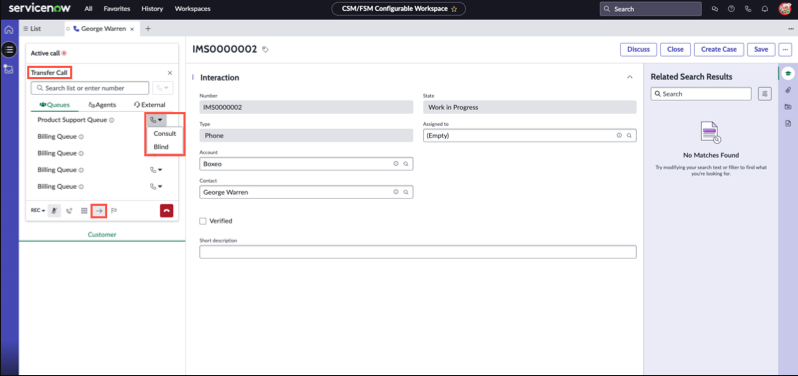Open call dropdown beside number search box

pos(162,88)
